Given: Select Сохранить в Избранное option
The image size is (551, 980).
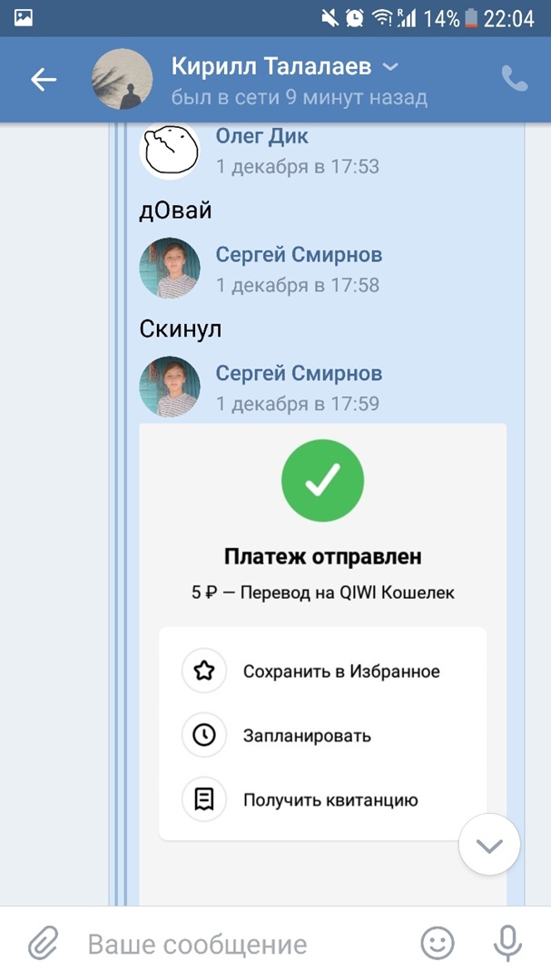Looking at the screenshot, I should coord(341,671).
